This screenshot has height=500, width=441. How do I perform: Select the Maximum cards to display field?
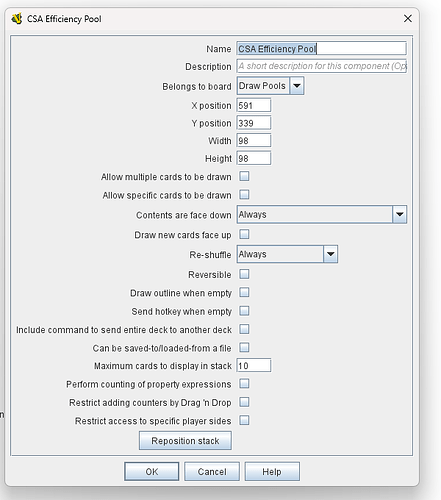(x=254, y=366)
